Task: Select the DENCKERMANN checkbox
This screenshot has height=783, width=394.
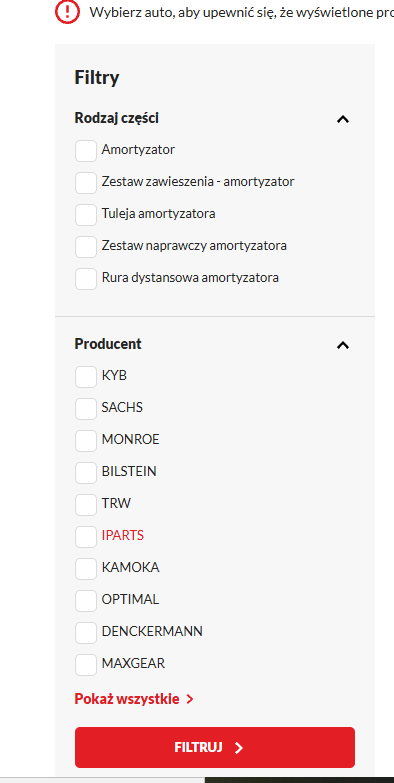Action: [86, 632]
